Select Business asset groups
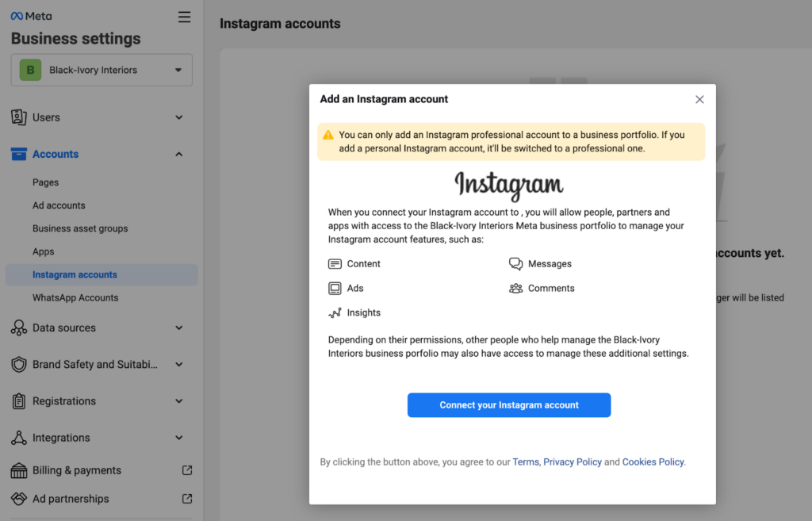Screen dimensions: 812x521 click(x=80, y=228)
